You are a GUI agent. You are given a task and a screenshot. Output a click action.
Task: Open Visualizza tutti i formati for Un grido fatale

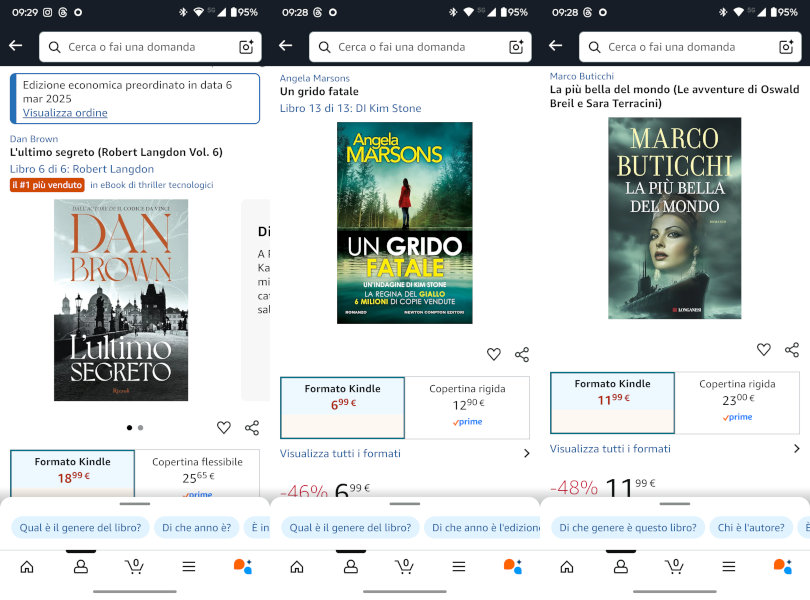click(340, 453)
